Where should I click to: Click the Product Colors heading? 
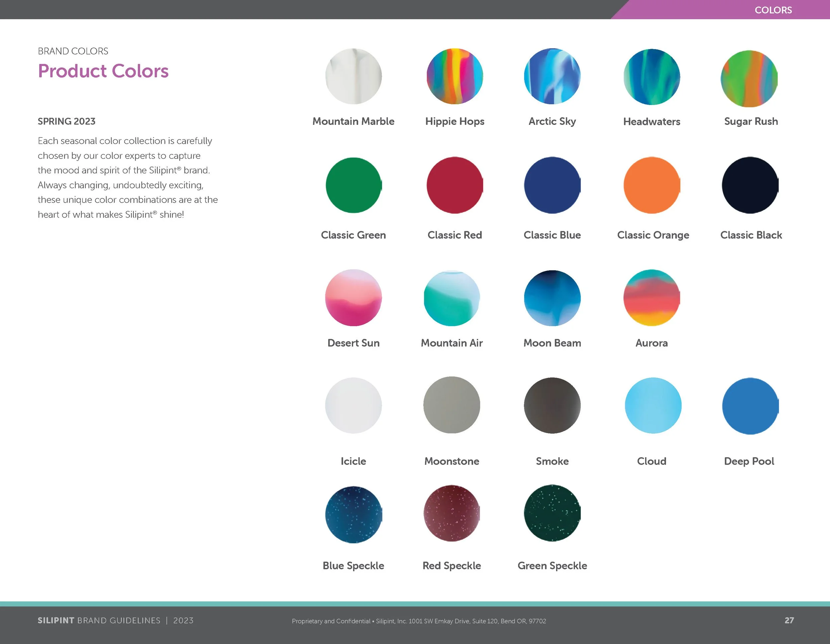[103, 71]
